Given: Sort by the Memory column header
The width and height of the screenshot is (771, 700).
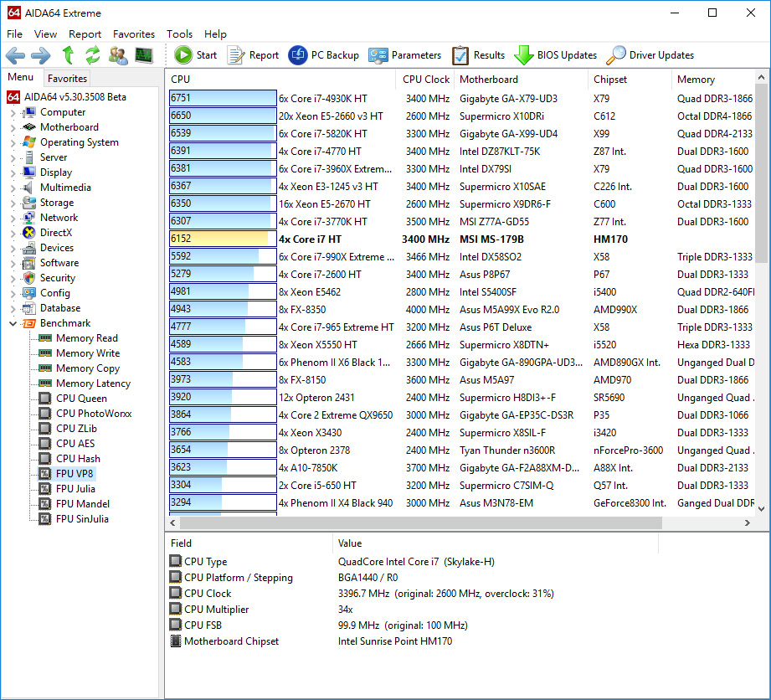Looking at the screenshot, I should (x=713, y=80).
